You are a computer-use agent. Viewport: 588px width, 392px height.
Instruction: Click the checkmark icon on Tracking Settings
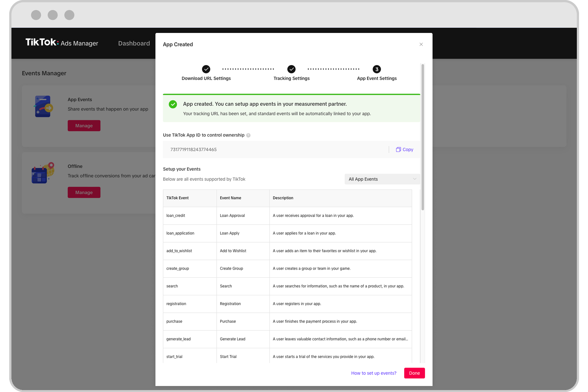click(291, 69)
